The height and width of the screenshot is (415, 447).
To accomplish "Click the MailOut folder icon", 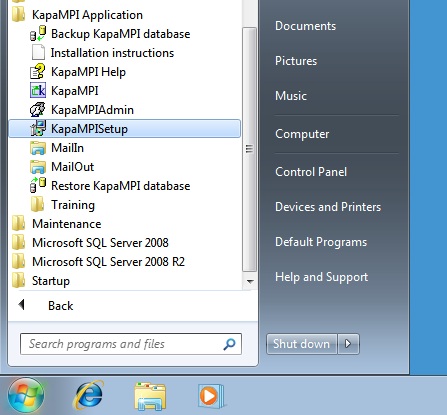I will [x=38, y=167].
